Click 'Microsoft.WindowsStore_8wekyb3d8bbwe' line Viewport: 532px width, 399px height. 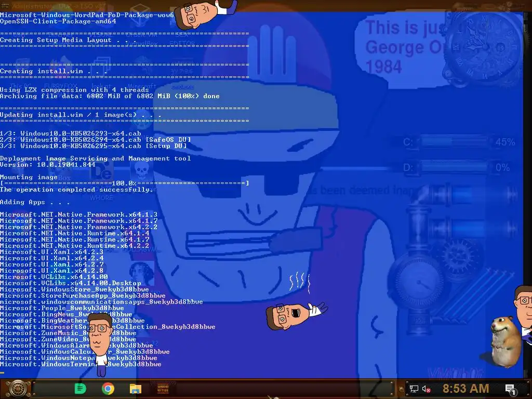[74, 289]
